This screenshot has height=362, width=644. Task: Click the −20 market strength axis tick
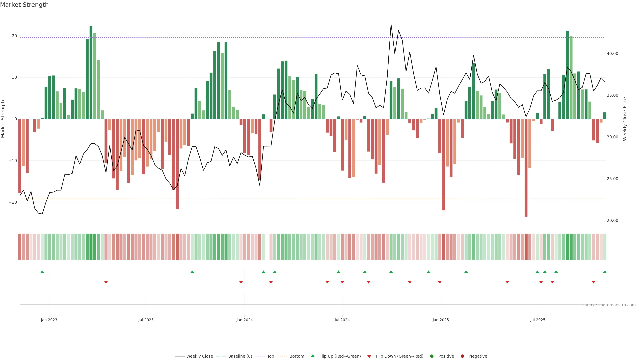13,202
